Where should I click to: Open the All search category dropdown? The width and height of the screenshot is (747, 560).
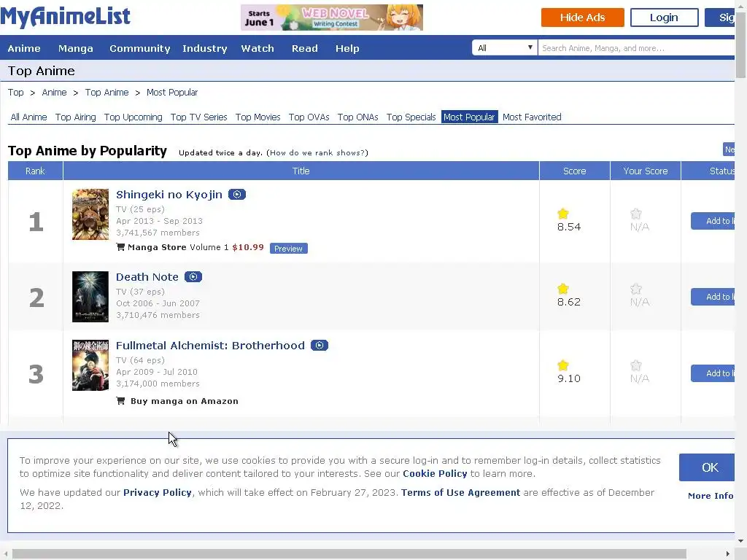[505, 48]
